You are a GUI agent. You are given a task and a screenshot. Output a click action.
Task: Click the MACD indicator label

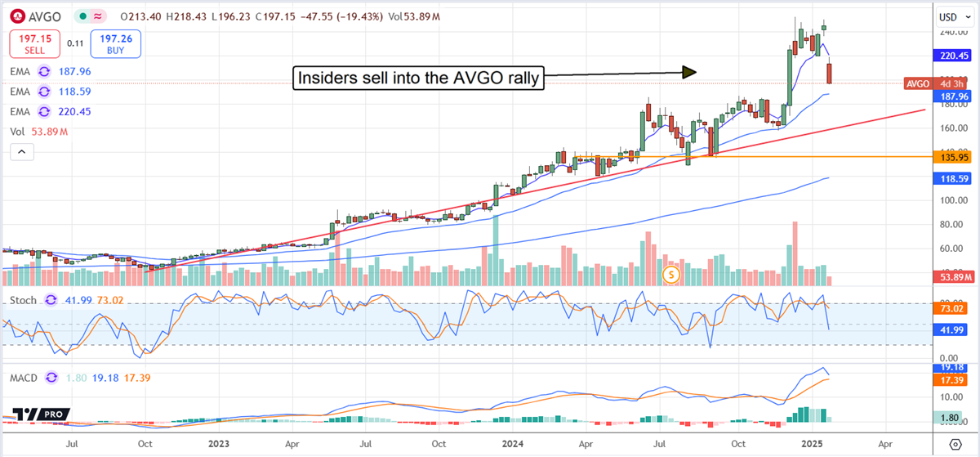point(25,377)
